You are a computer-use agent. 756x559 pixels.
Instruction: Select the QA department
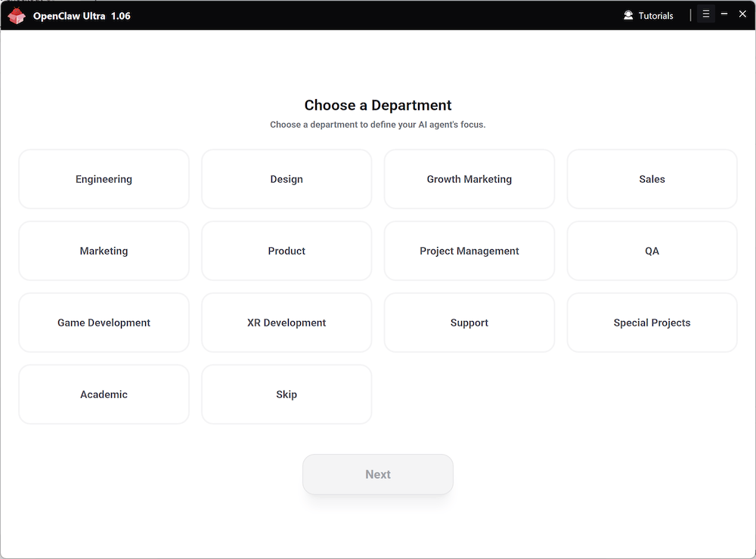pos(652,251)
